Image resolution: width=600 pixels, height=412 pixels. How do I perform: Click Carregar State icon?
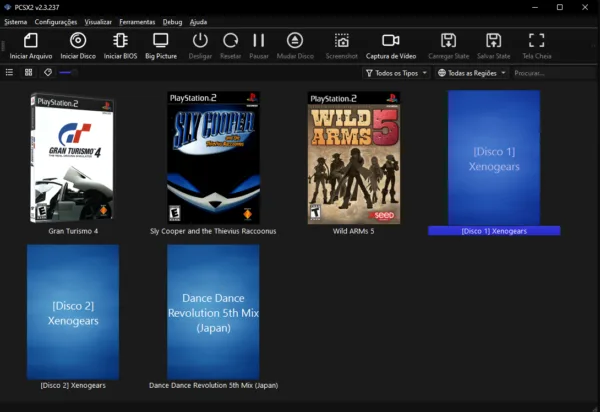[x=448, y=41]
